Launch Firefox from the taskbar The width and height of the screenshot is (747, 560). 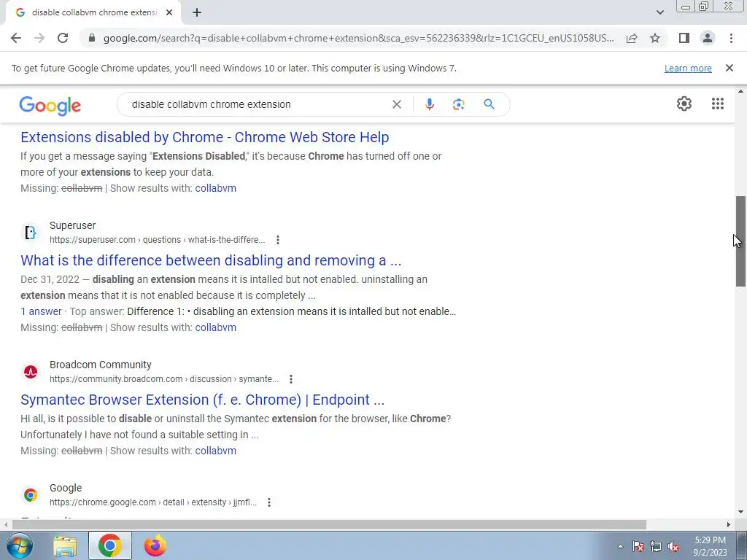pyautogui.click(x=155, y=545)
